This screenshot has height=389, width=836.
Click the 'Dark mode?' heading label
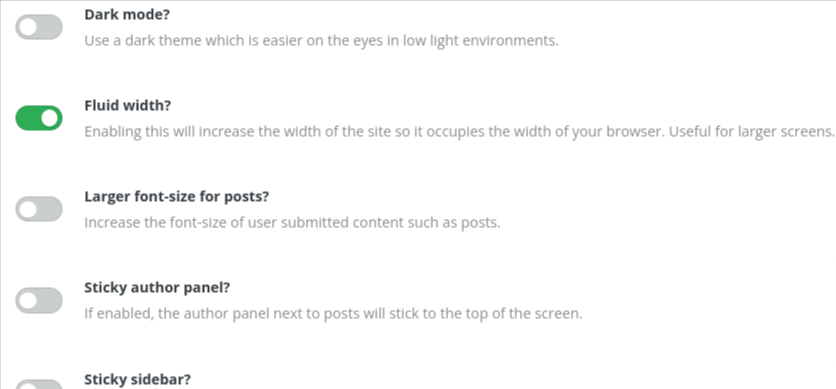click(127, 14)
